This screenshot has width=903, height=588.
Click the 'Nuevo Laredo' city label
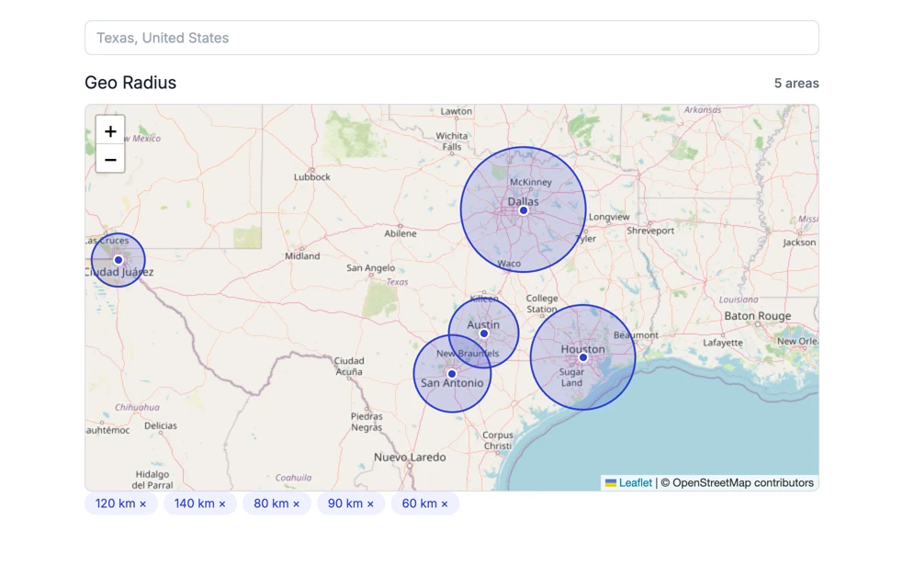pos(410,458)
